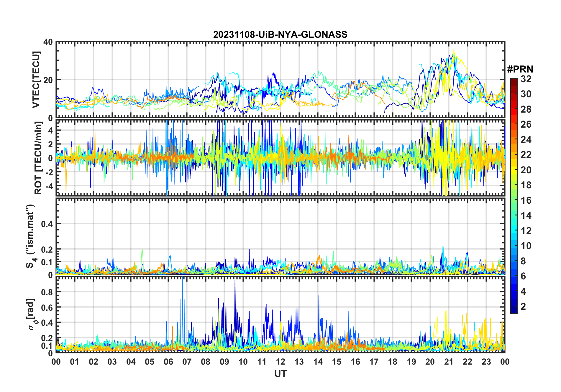This screenshot has width=561, height=392.
Task: Click the PRN color scale bar
Action: (514, 196)
